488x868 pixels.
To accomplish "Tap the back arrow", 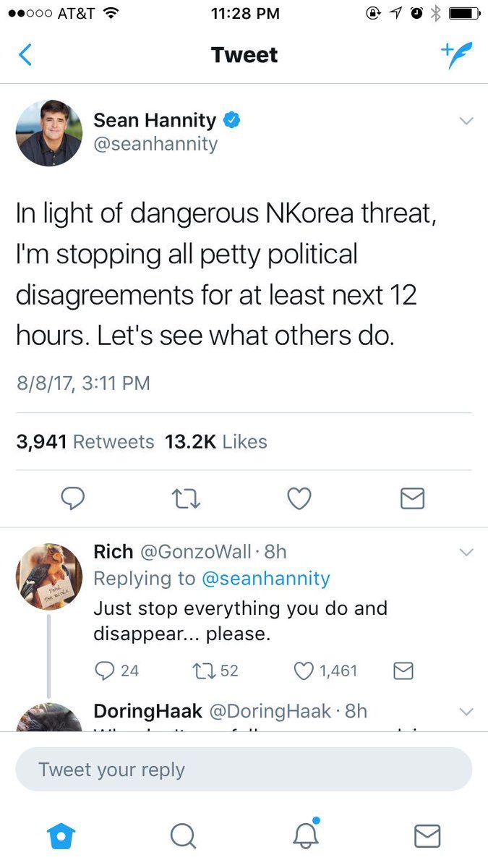I will (25, 55).
